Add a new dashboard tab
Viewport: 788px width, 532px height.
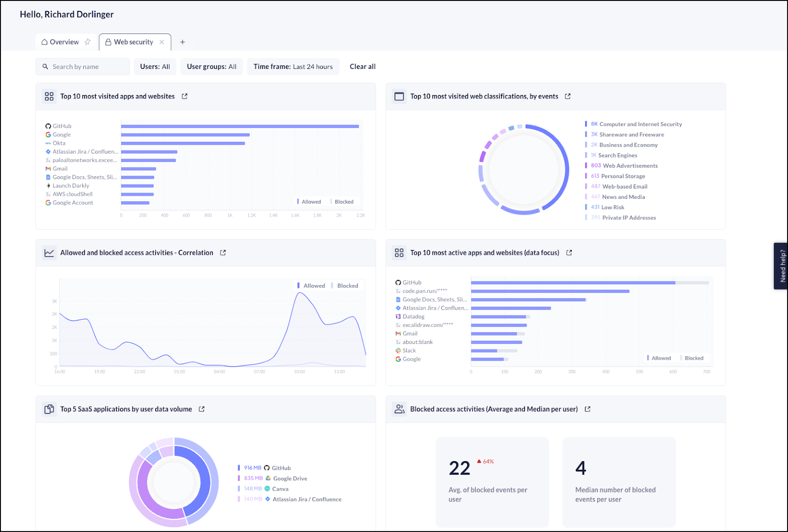pyautogui.click(x=182, y=42)
